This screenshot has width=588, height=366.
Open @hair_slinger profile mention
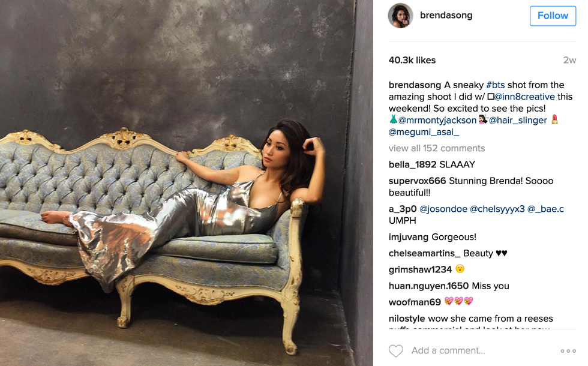[x=518, y=121]
